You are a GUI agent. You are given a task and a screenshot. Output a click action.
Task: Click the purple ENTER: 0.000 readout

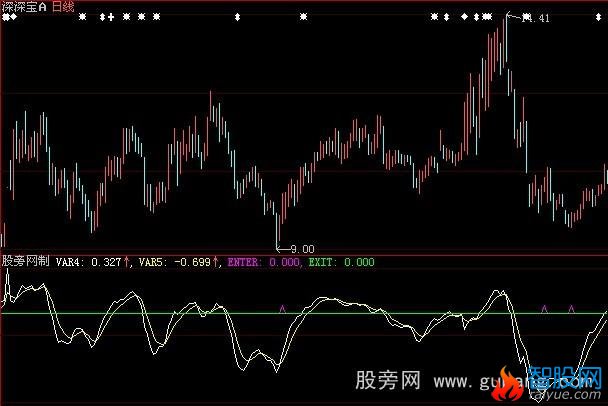(263, 262)
